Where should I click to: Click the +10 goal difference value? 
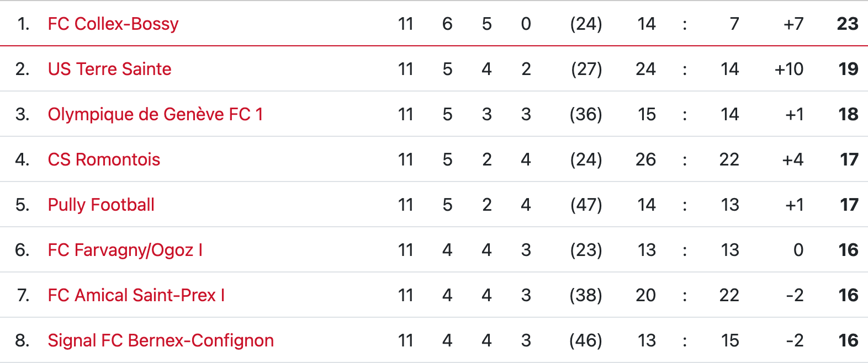click(x=789, y=69)
